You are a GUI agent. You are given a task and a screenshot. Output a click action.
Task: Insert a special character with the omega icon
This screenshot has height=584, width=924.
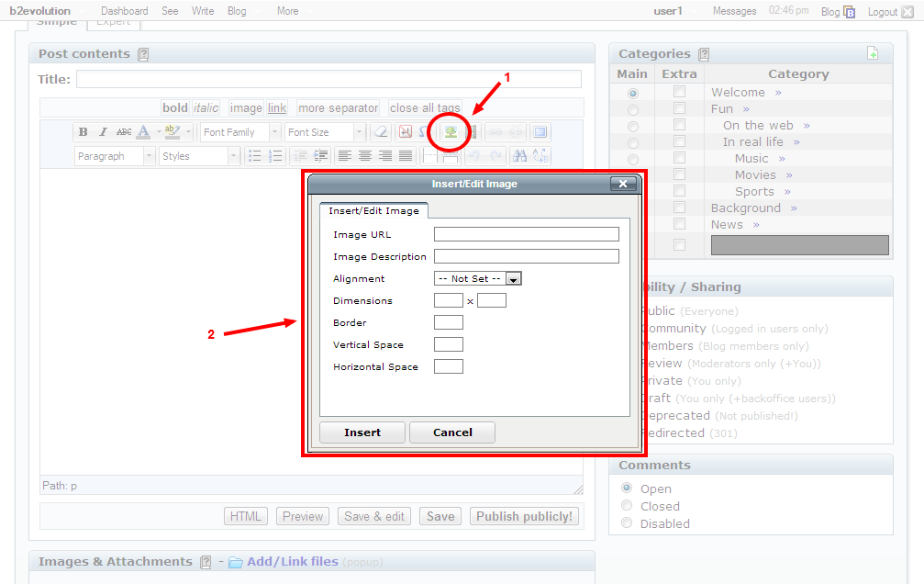point(421,131)
